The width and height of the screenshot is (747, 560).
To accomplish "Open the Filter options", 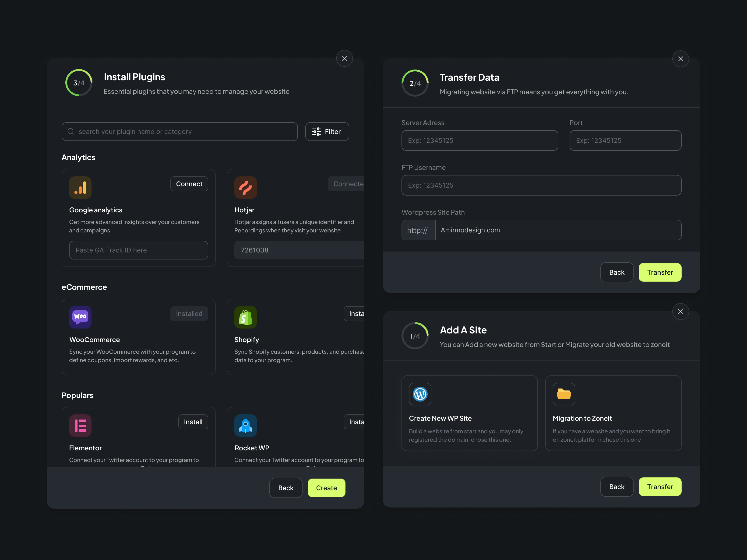I will coord(327,131).
